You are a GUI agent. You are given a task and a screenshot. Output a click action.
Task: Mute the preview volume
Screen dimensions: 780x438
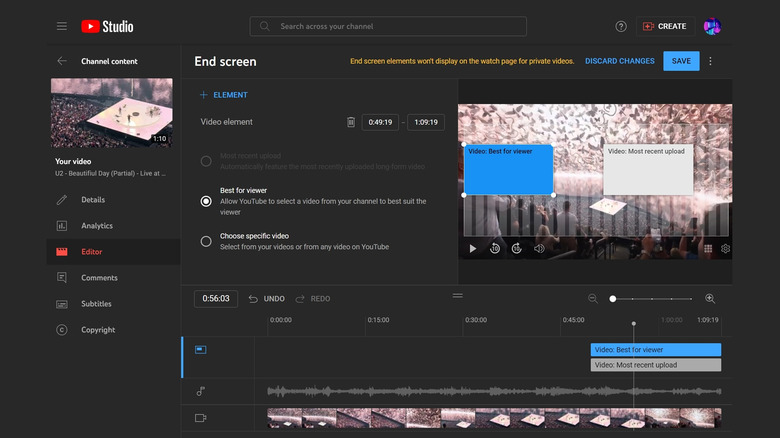[539, 248]
